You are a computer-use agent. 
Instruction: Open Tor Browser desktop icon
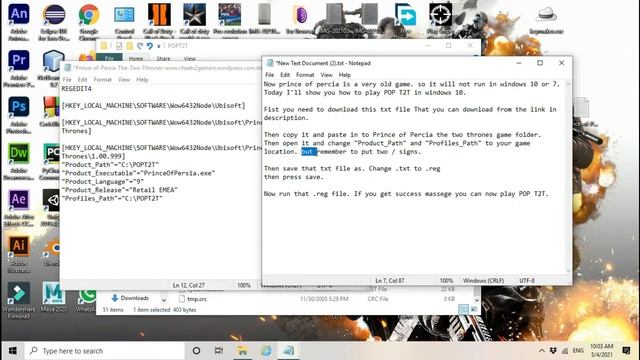pyautogui.click(x=300, y=20)
